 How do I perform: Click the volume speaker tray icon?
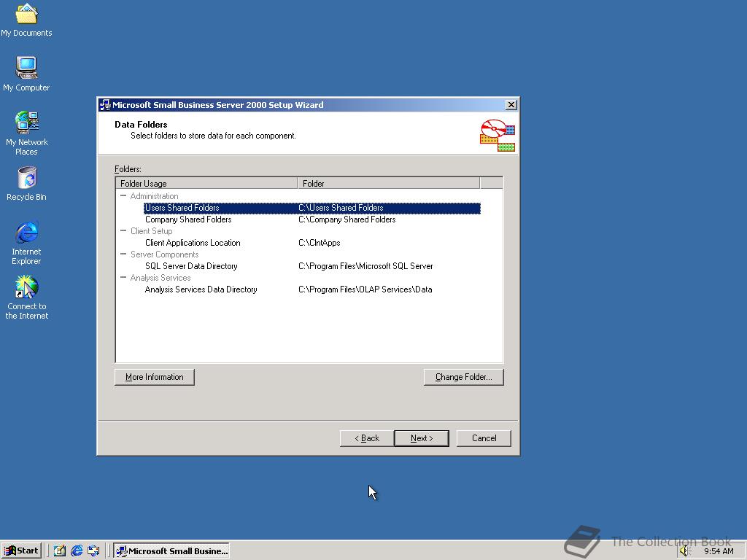686,551
